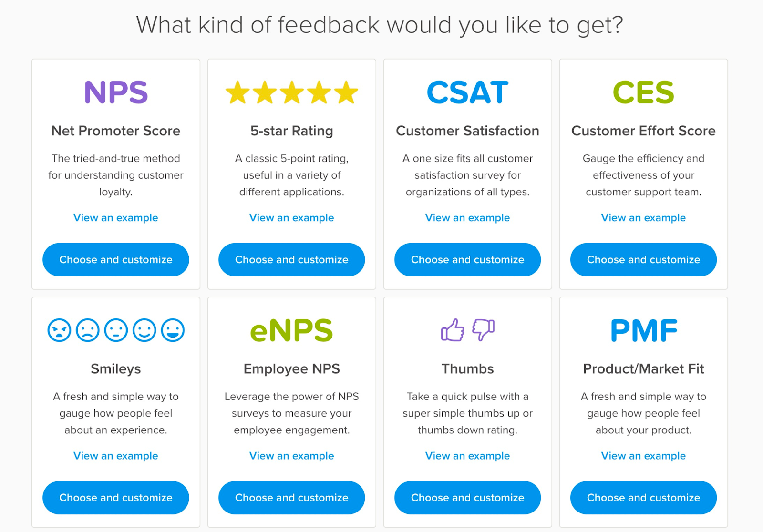Choose and customize the Smileys survey
Viewport: 763px width, 532px height.
(116, 498)
